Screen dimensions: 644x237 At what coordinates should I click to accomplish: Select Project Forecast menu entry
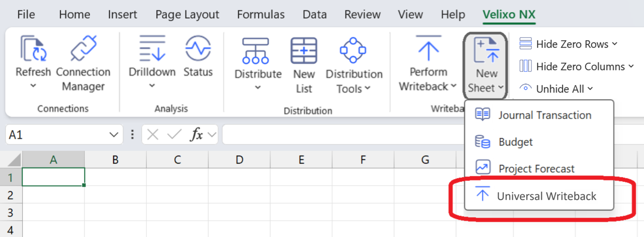coord(539,168)
